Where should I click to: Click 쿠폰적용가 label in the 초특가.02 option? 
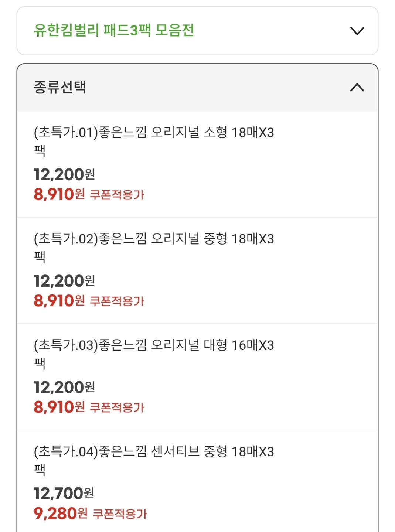click(x=117, y=301)
